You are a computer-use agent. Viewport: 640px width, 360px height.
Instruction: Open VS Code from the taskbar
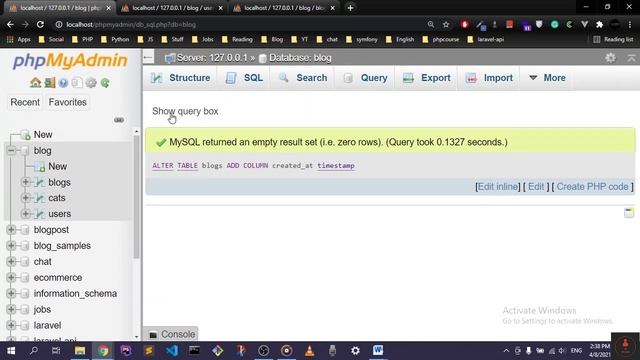coord(172,350)
